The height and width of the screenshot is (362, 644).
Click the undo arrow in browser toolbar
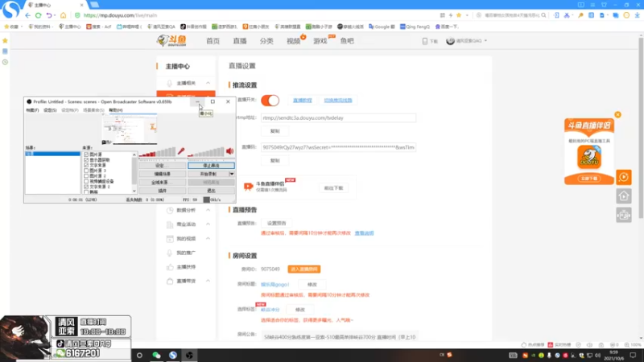click(49, 15)
